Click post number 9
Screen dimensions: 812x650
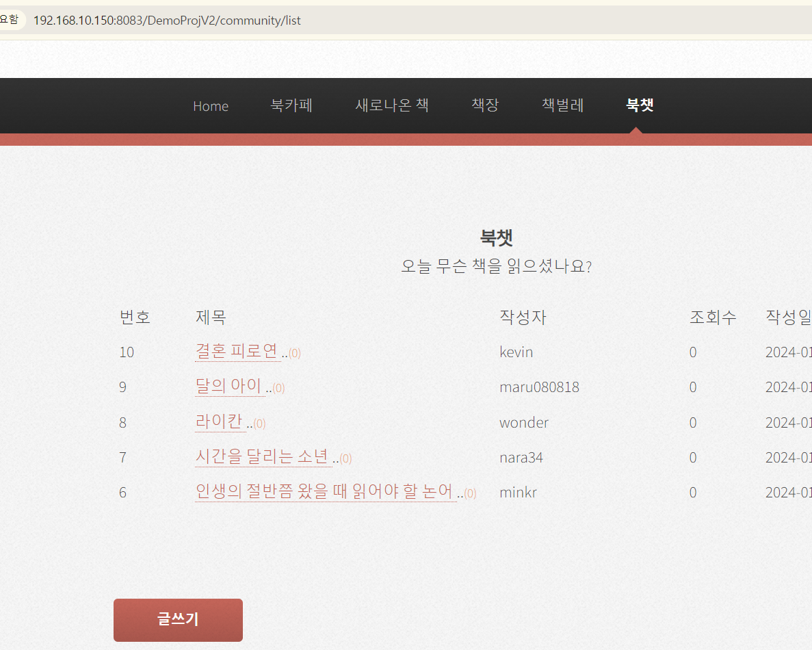pyautogui.click(x=122, y=387)
